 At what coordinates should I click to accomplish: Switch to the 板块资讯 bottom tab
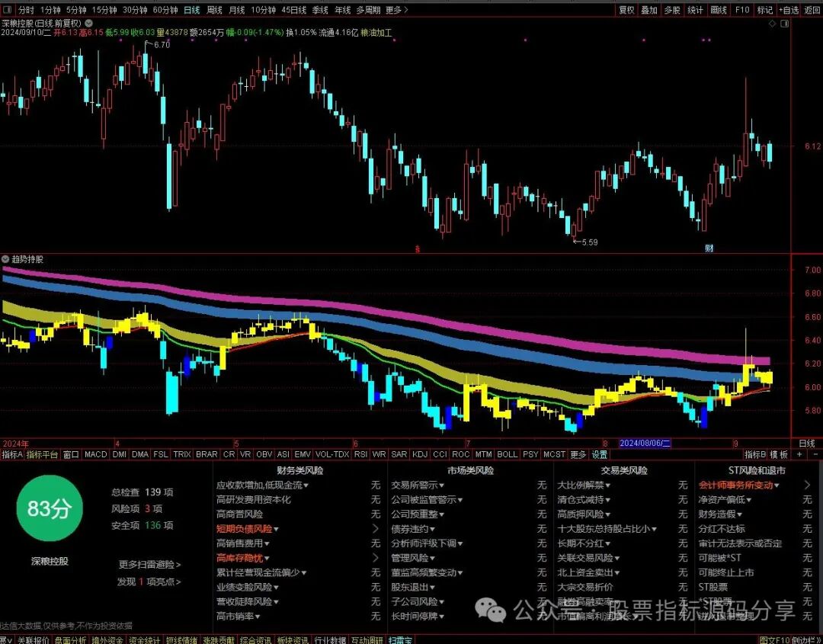point(293,639)
